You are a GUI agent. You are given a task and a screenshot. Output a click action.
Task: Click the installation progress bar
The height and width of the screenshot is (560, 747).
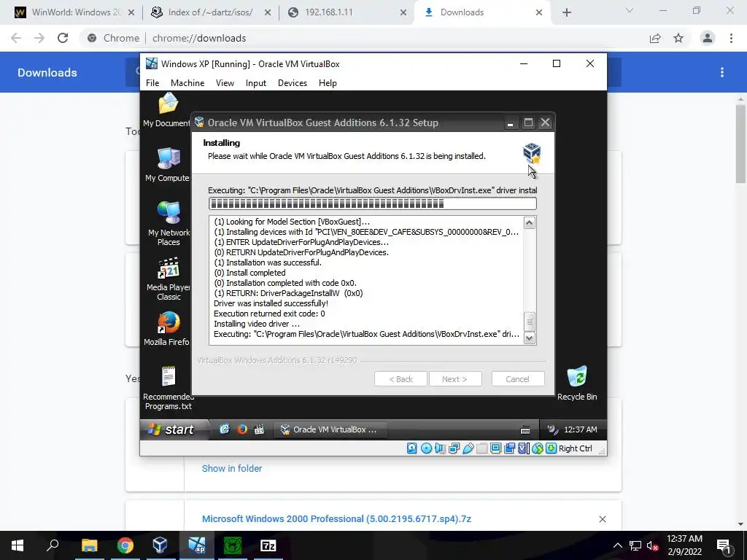tap(373, 204)
